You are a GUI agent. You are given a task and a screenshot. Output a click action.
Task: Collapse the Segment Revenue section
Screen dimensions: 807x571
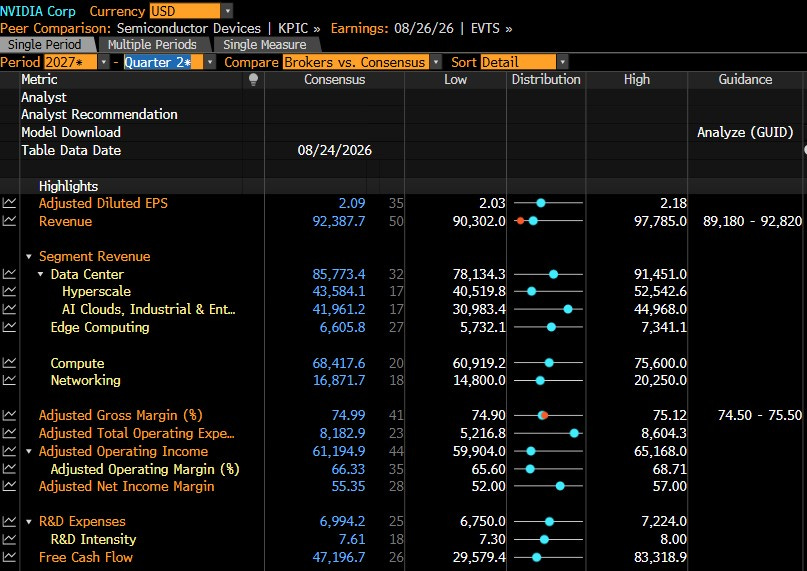pyautogui.click(x=29, y=256)
